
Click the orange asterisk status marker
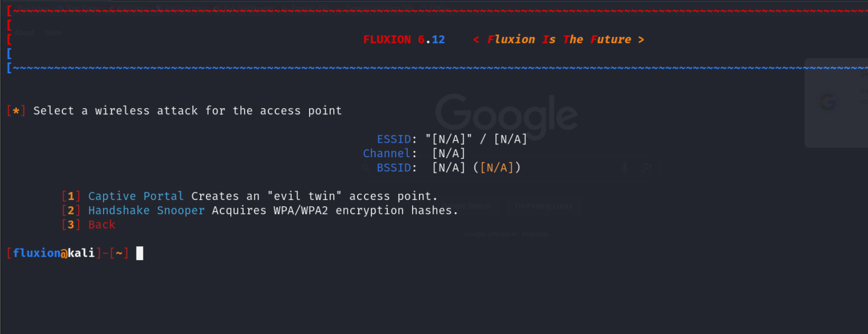pos(16,110)
